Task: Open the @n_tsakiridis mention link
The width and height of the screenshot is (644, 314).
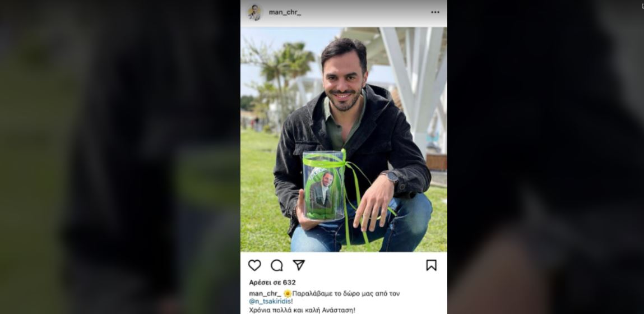Action: click(x=270, y=301)
